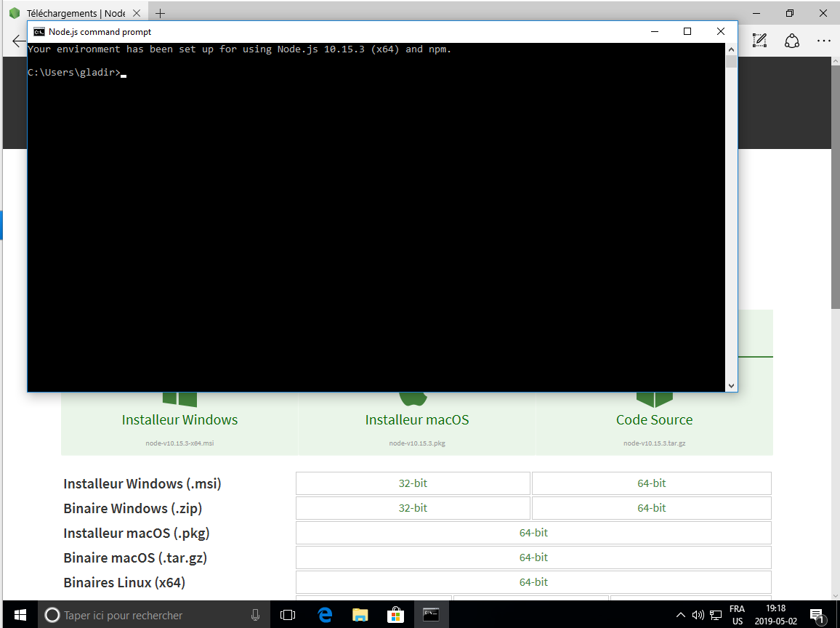Image resolution: width=840 pixels, height=628 pixels.
Task: Choose 32-bit for Binaire Windows (.zip)
Action: pyautogui.click(x=413, y=508)
